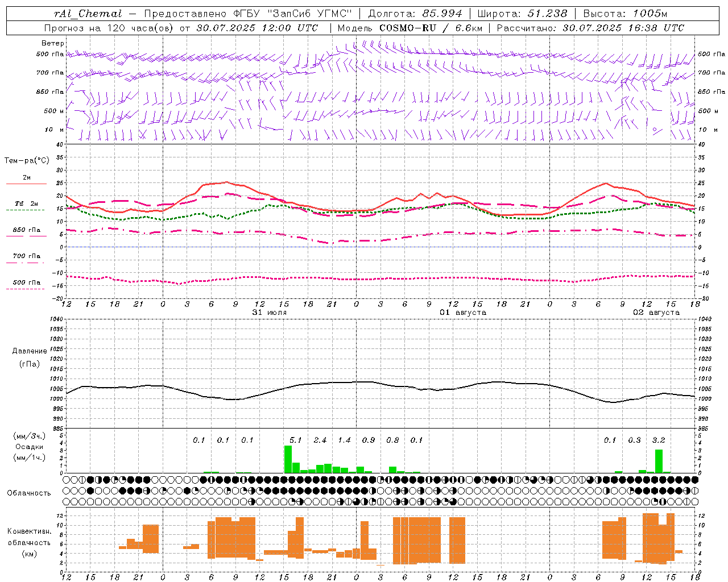
Task: Click the 5.1 precipitation amount
Action: coord(295,440)
